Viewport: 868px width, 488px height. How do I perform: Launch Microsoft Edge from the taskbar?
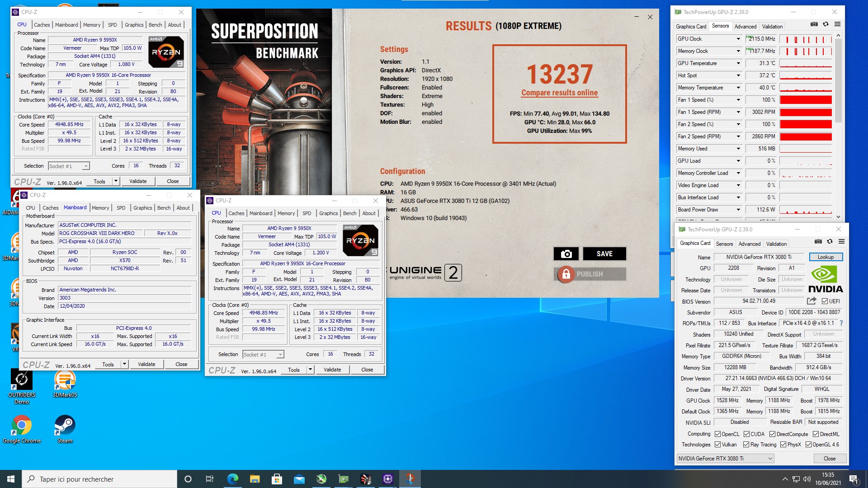point(232,479)
